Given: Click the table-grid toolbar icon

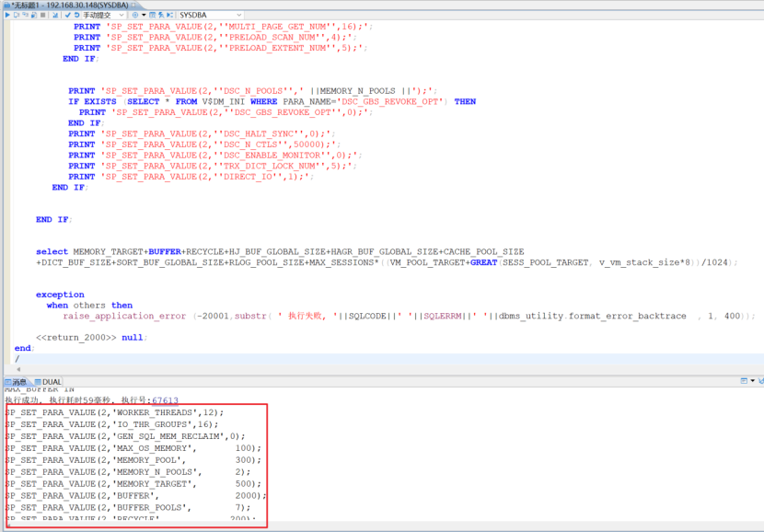Looking at the screenshot, I should tap(152, 15).
